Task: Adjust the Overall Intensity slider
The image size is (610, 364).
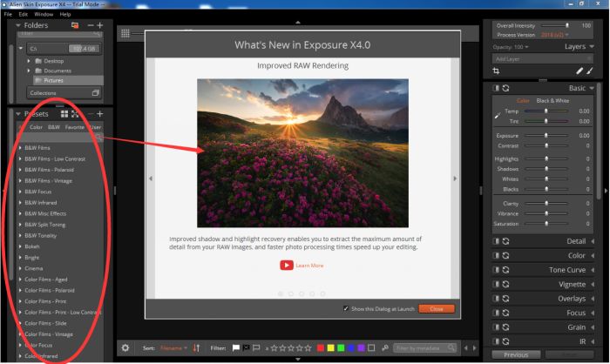Action: click(553, 25)
